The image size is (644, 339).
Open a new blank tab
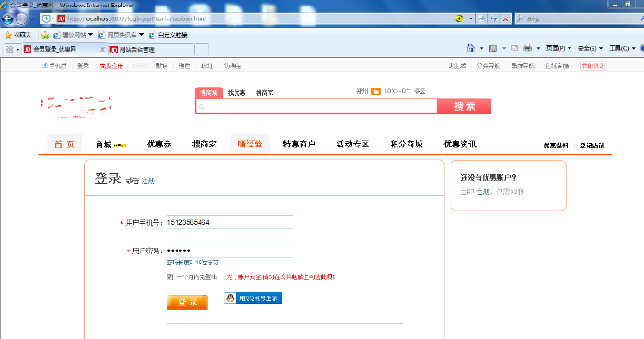[x=201, y=50]
